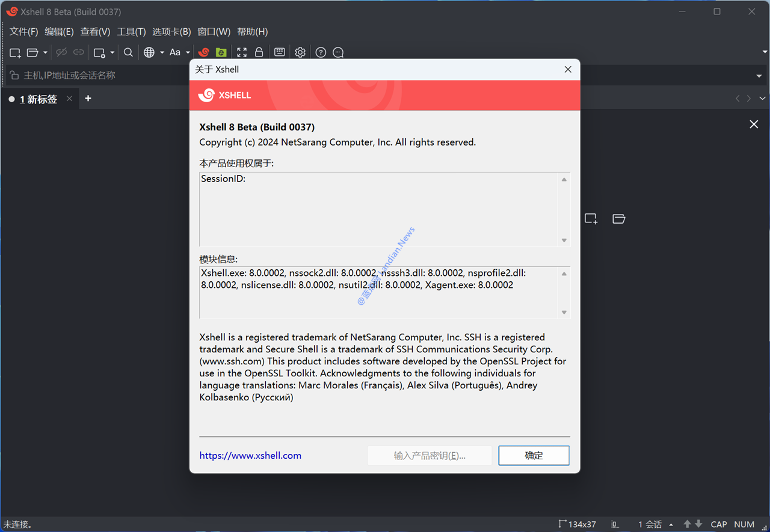Open the 帮助(H) menu

click(x=253, y=32)
